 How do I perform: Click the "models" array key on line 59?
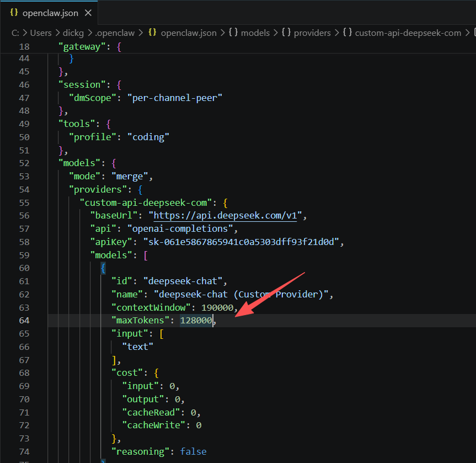coord(111,255)
